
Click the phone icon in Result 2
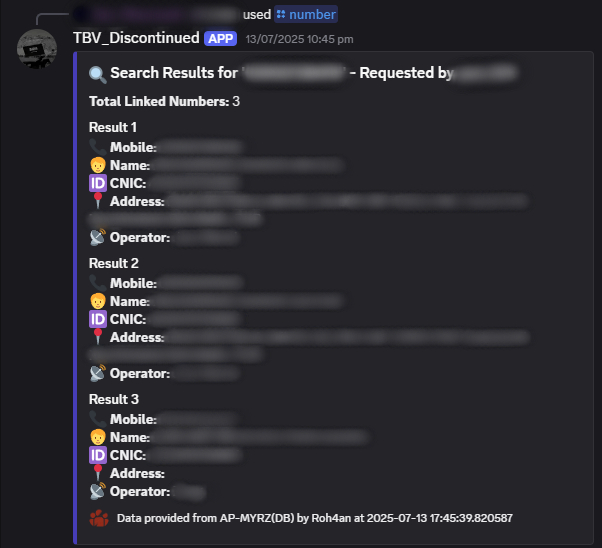98,283
